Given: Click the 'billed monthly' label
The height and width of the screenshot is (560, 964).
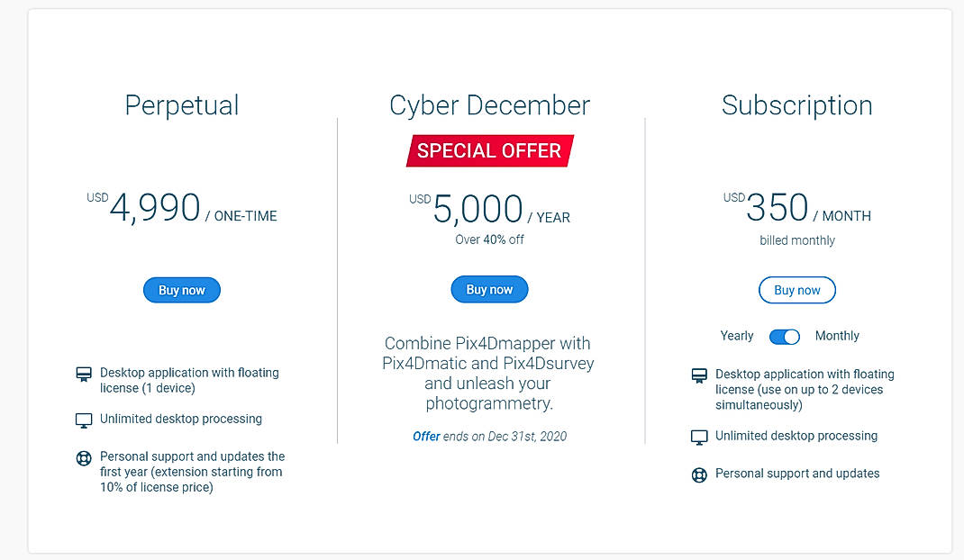Looking at the screenshot, I should tap(797, 240).
